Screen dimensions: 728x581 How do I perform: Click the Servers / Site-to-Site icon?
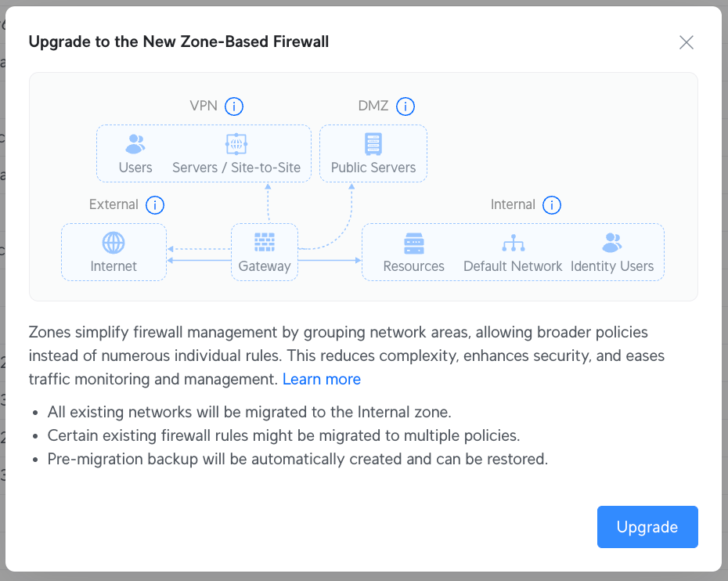tap(236, 143)
